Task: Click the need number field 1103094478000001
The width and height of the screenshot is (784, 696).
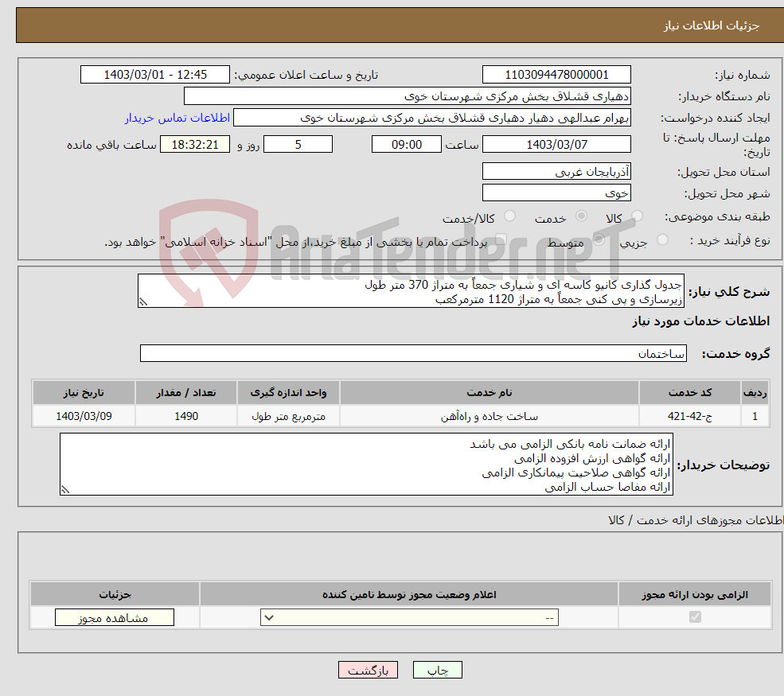Action: click(556, 75)
